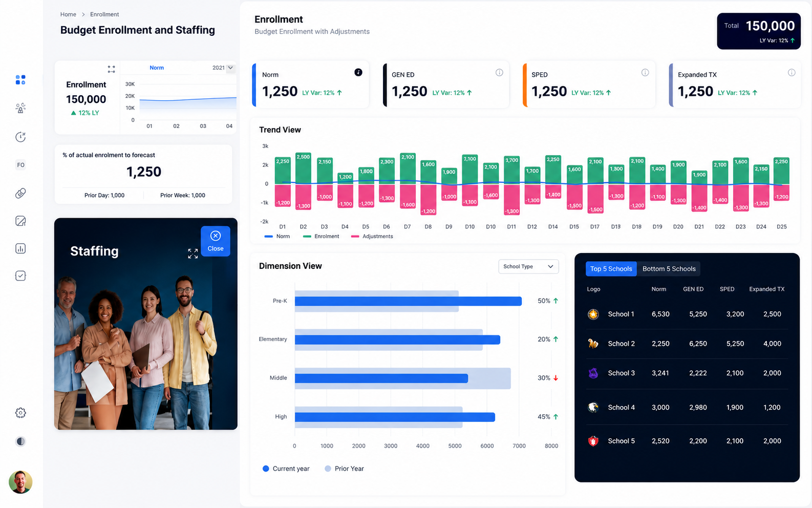Click the School 2 logo icon
Viewport: 812px width, 508px height.
point(593,344)
